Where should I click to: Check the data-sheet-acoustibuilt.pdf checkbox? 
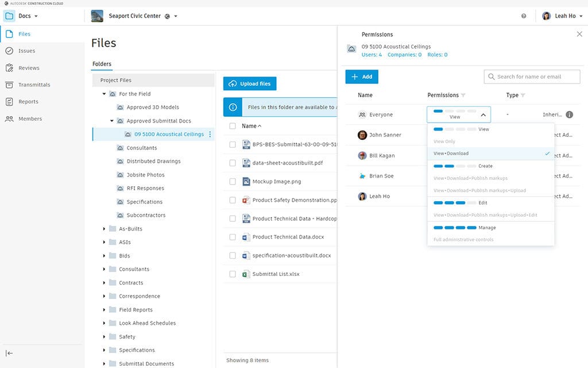(x=233, y=163)
